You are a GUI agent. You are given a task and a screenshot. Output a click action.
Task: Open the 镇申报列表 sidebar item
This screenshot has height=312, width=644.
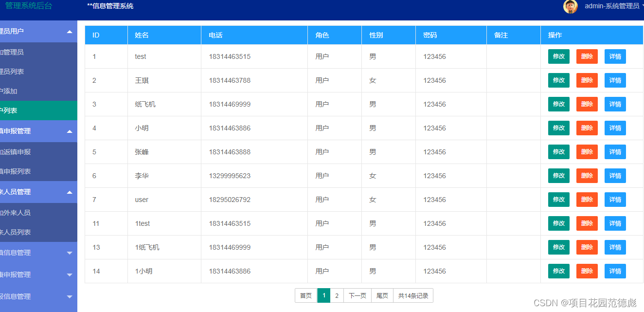(x=38, y=171)
